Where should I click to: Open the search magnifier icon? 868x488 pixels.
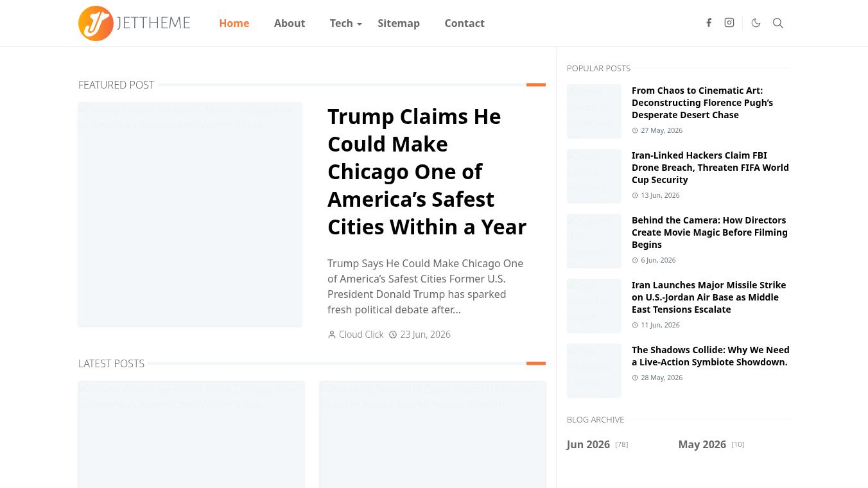778,23
